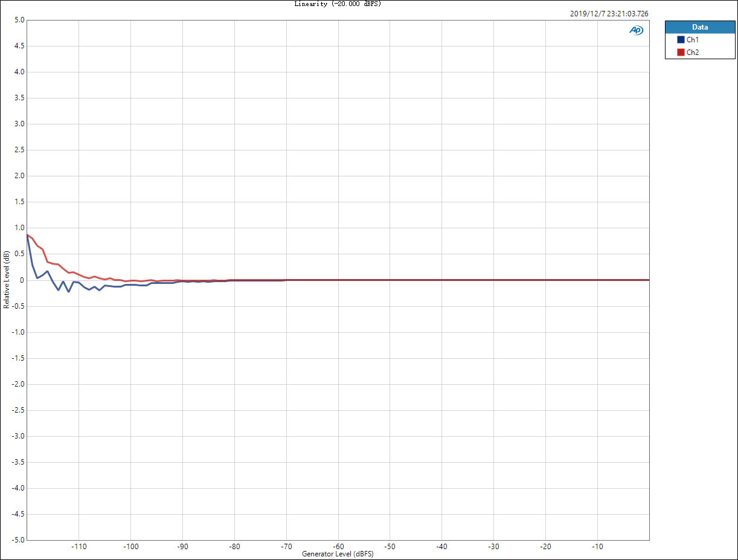Select the Ch1 label in the legend
Image resolution: width=738 pixels, height=560 pixels.
pos(693,40)
